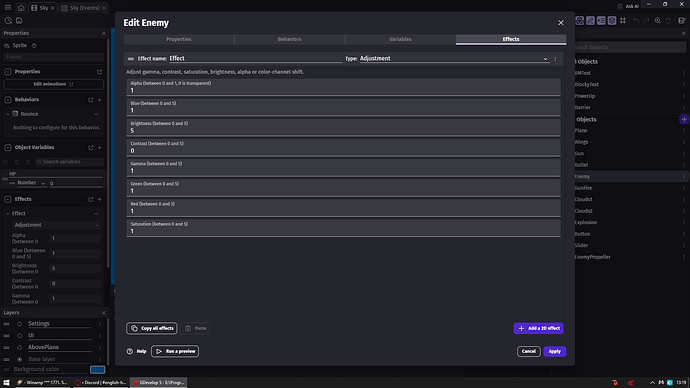The image size is (690, 388).
Task: Click the background color swatch
Action: 98,370
